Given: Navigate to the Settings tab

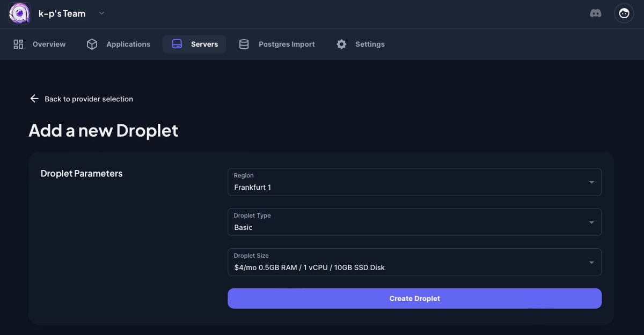Looking at the screenshot, I should click(x=370, y=44).
